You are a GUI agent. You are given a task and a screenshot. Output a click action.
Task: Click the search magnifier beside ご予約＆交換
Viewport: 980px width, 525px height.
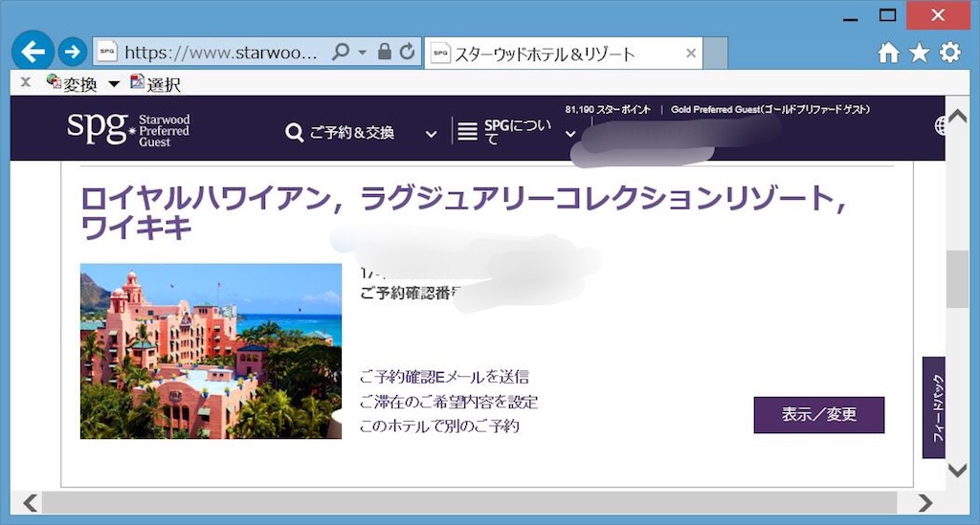[x=294, y=132]
